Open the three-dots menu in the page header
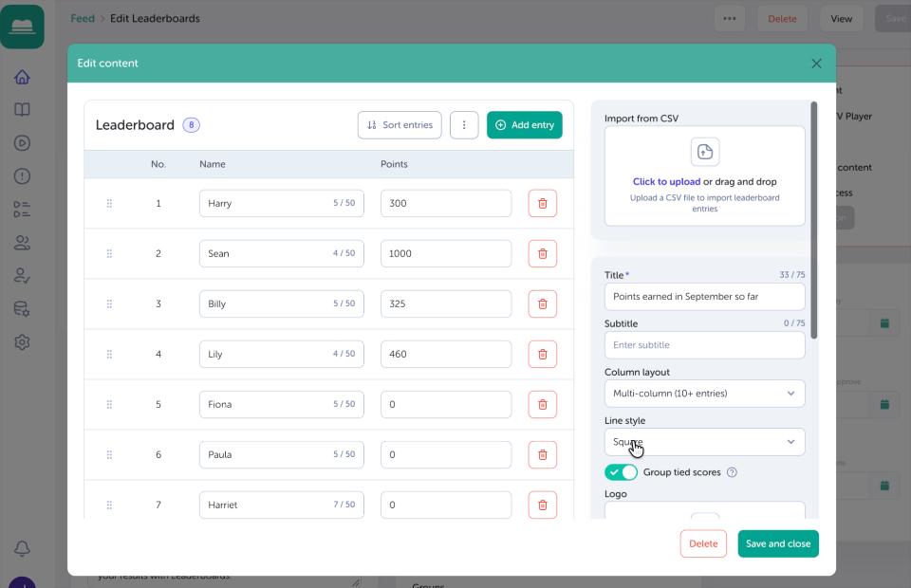The height and width of the screenshot is (588, 911). tap(730, 19)
